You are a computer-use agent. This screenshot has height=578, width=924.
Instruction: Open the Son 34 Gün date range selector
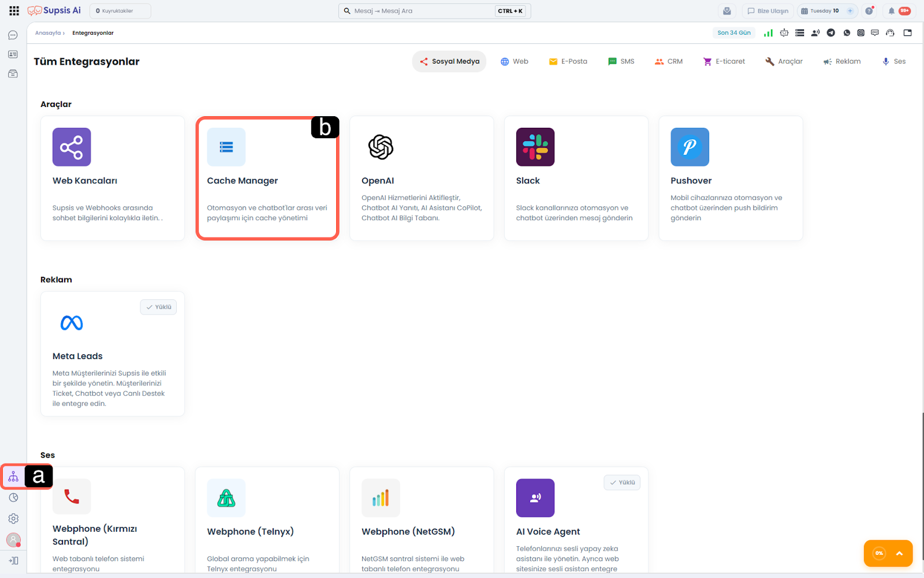pos(734,33)
